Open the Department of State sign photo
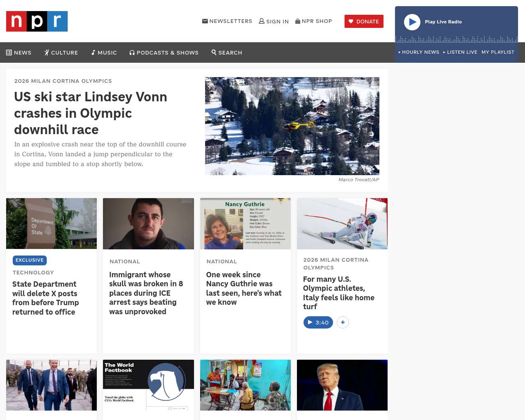This screenshot has height=420, width=525. click(x=52, y=224)
